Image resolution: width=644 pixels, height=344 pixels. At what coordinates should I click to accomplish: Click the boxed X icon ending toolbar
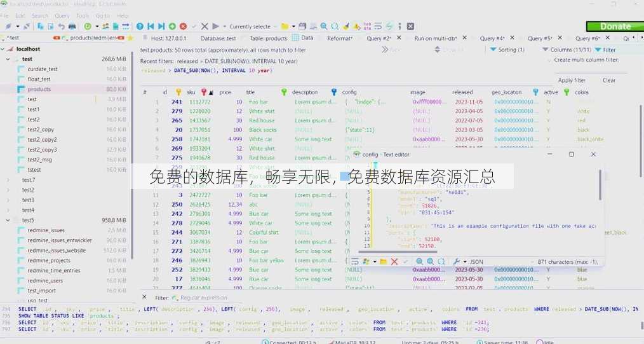[410, 26]
